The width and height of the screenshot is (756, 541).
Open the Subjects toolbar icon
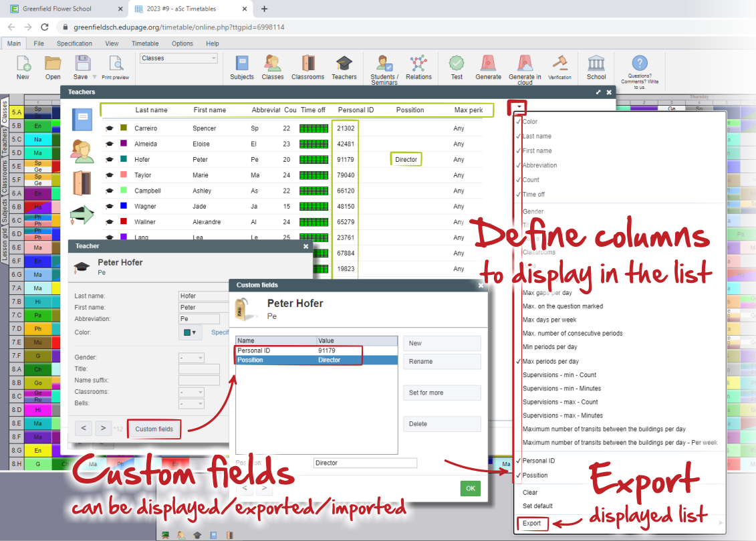(242, 67)
